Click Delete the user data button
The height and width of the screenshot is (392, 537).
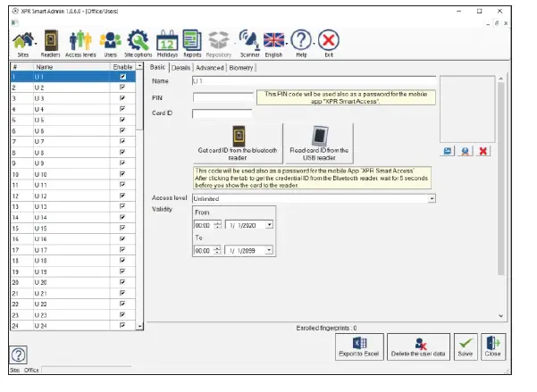pyautogui.click(x=417, y=346)
